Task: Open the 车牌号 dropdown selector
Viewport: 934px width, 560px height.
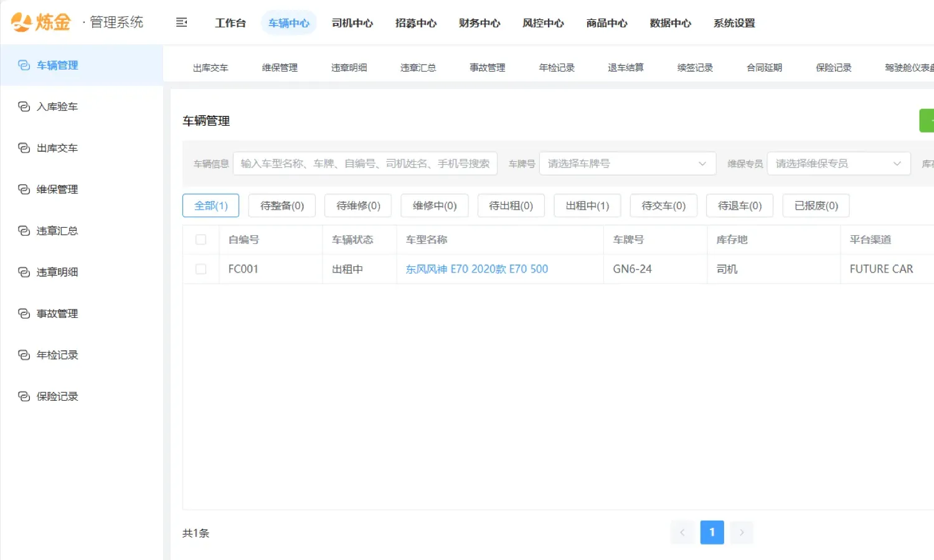Action: tap(627, 164)
